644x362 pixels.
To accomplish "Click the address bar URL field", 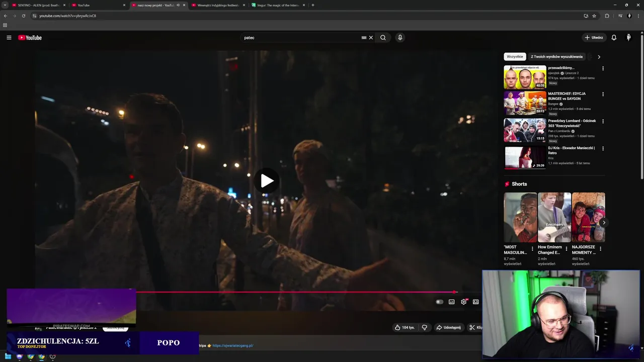I will tap(307, 16).
